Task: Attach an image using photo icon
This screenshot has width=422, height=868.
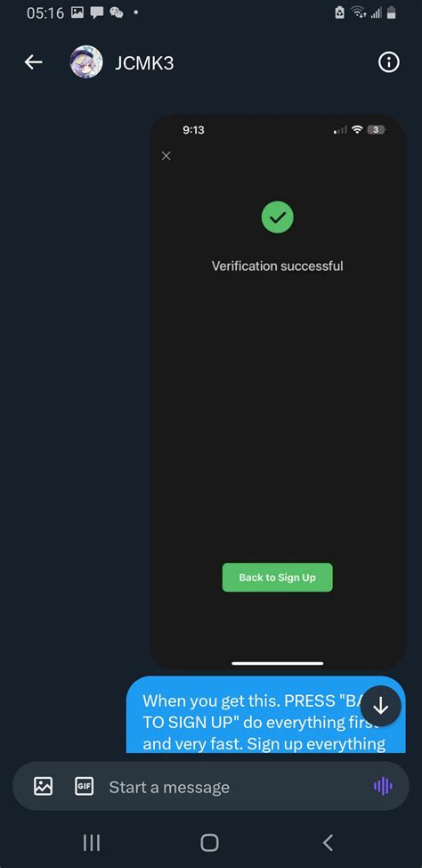Action: click(x=43, y=786)
